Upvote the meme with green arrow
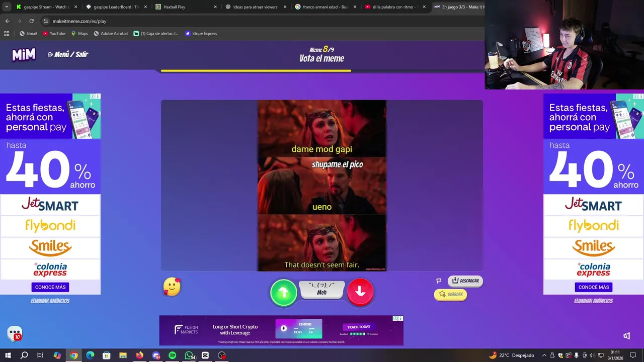The height and width of the screenshot is (362, 644). click(283, 293)
